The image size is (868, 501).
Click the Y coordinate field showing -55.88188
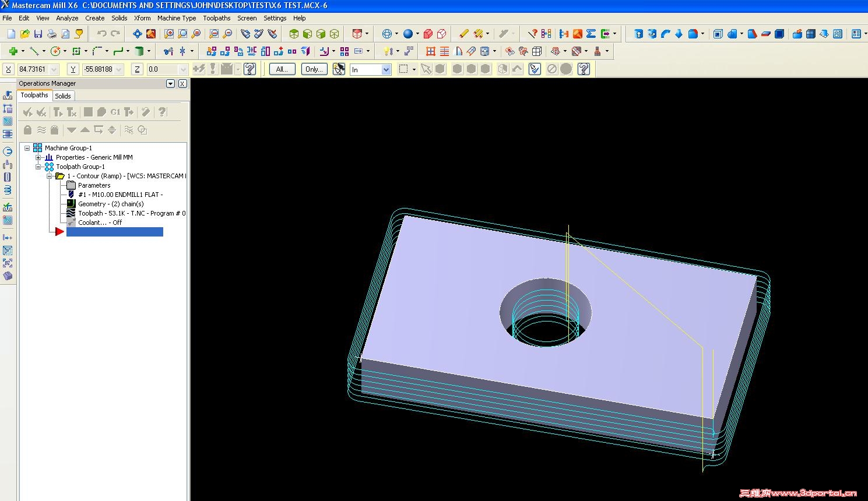(x=102, y=69)
